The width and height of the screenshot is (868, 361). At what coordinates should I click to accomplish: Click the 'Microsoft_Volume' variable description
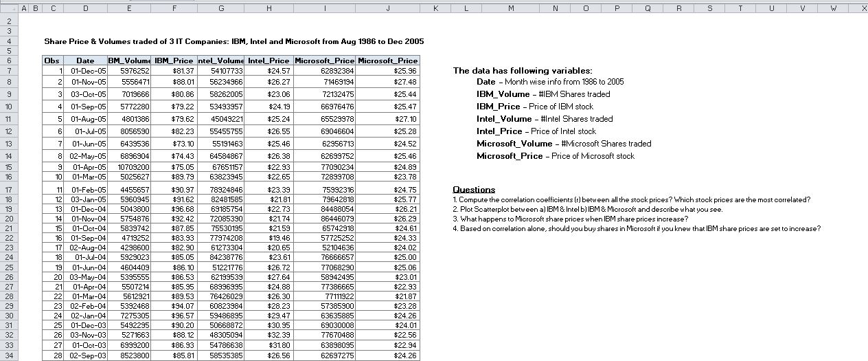564,144
